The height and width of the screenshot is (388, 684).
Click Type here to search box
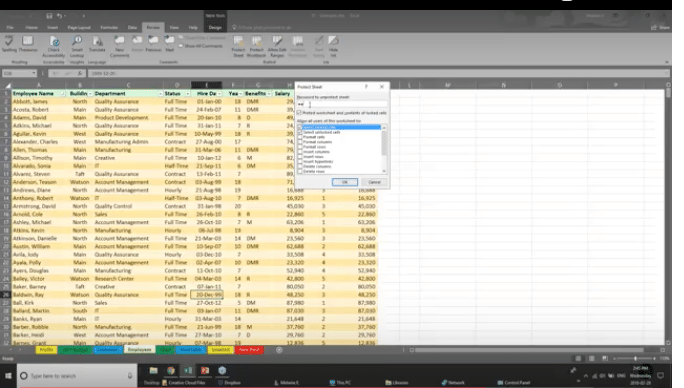[x=77, y=376]
